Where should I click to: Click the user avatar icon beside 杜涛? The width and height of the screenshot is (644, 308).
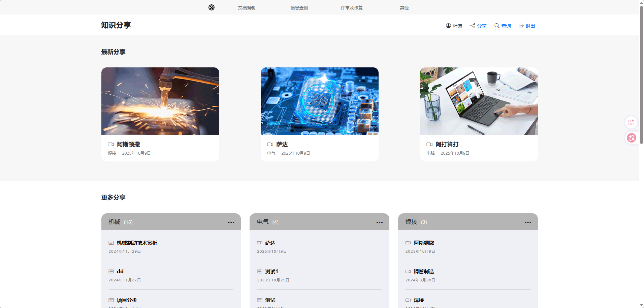(x=448, y=26)
